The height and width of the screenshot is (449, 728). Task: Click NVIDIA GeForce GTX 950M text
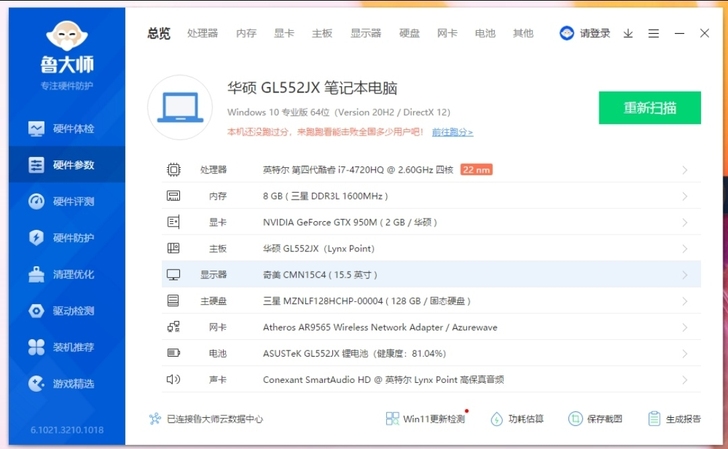tap(350, 222)
